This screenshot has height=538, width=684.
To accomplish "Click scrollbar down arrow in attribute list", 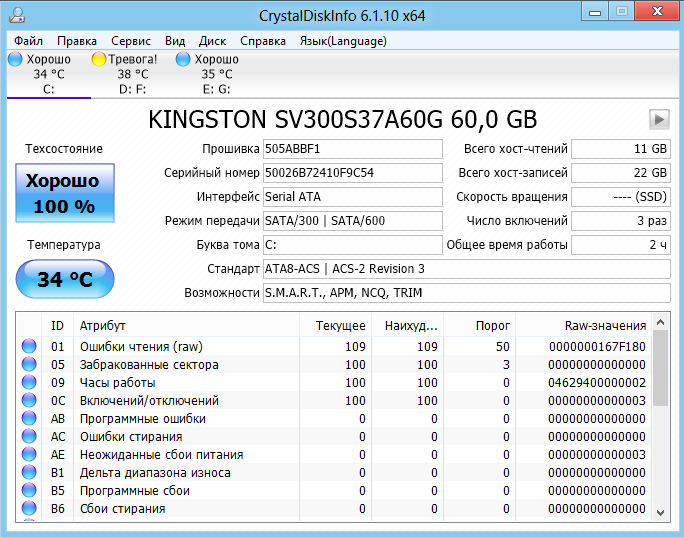I will (660, 513).
